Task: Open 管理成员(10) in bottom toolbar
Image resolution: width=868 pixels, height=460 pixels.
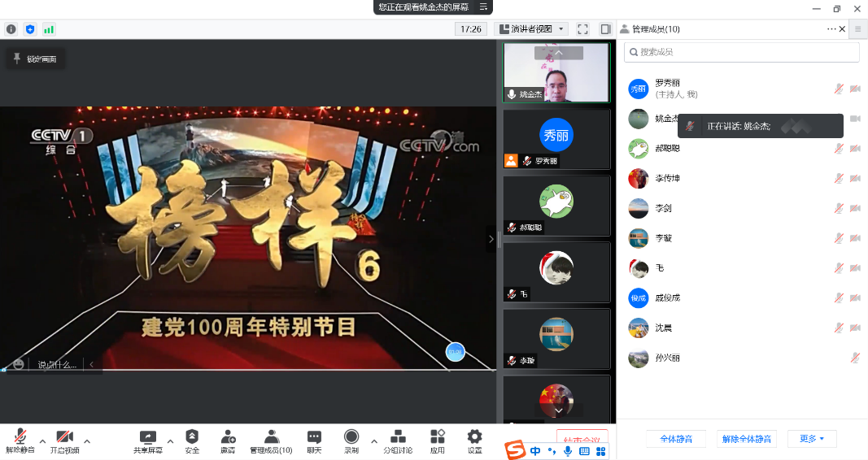Action: tap(271, 437)
